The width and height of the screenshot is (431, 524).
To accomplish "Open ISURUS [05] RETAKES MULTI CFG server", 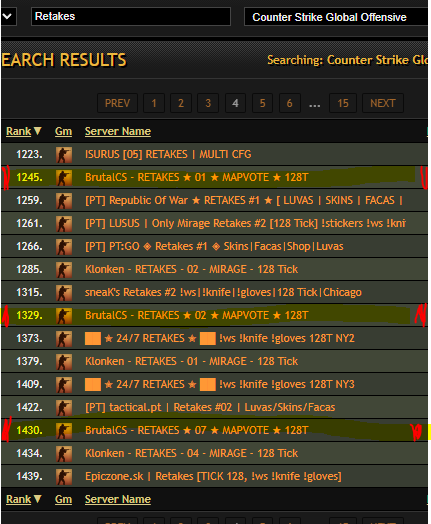I will pos(168,154).
